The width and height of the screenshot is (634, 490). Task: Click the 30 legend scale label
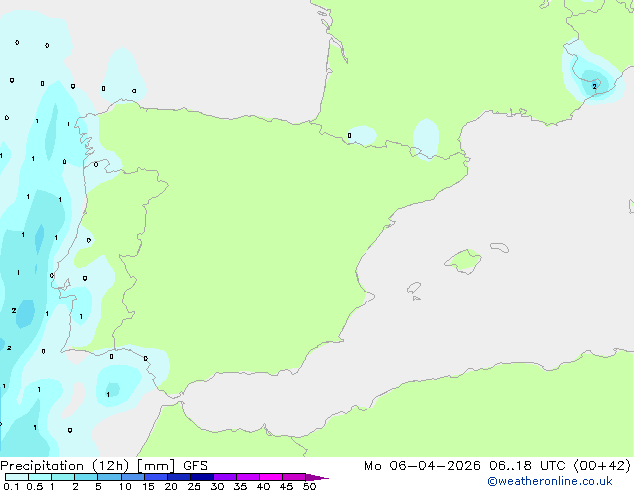217,486
